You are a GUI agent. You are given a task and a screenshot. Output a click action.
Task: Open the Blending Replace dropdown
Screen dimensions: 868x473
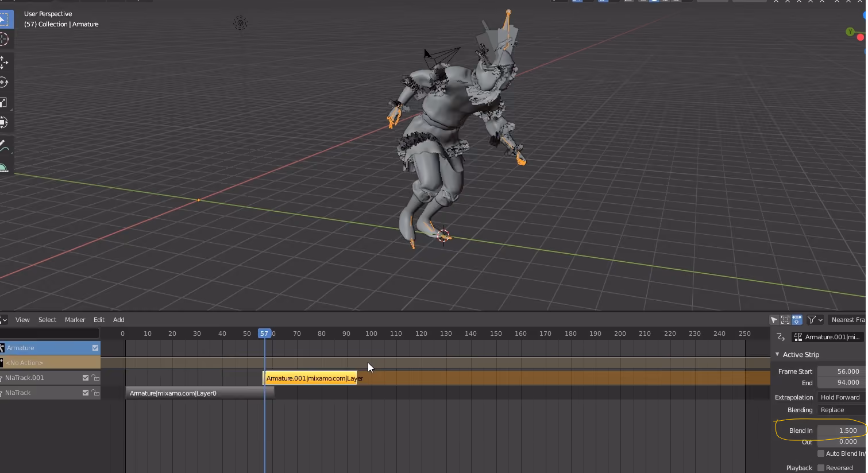click(842, 410)
